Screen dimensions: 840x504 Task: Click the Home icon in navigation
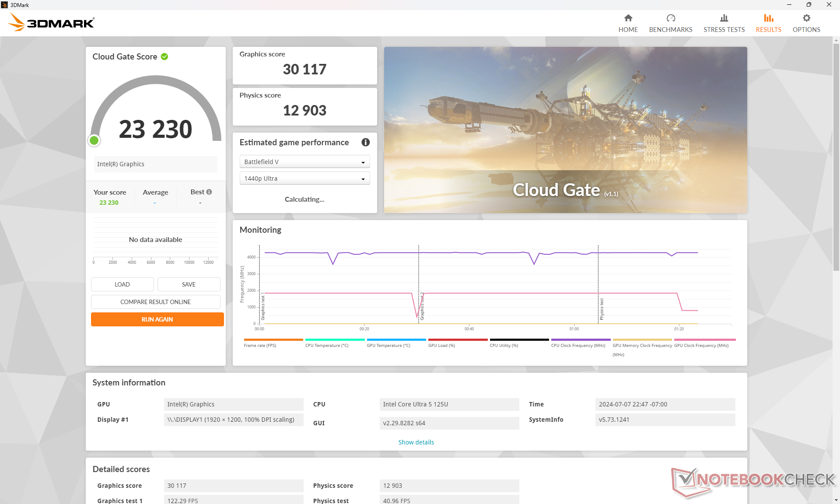coord(628,18)
